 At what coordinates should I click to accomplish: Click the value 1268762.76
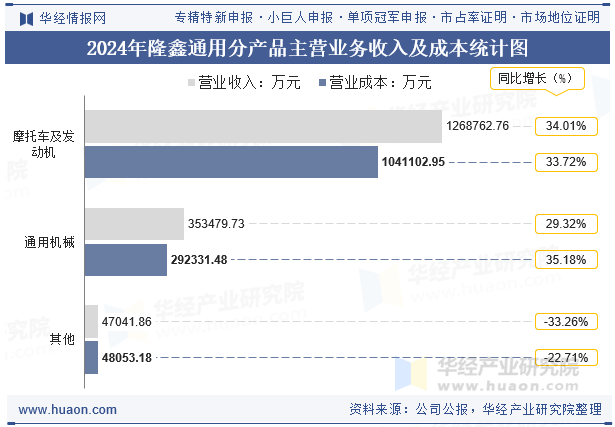coord(477,126)
